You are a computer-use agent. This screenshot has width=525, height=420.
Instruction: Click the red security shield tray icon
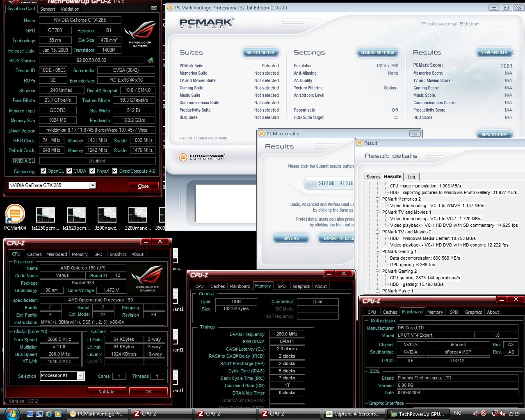coord(484,413)
